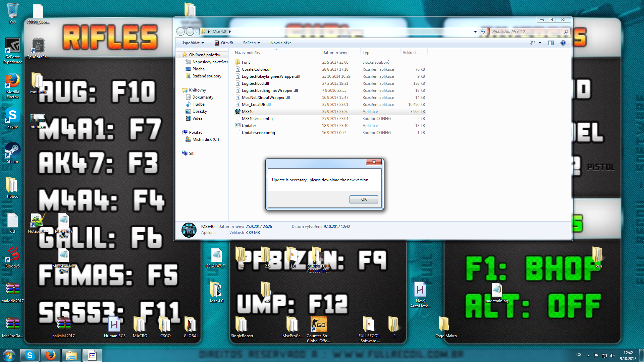Open the Windows Start button
Viewport: 644px width, 362px height.
[9, 355]
